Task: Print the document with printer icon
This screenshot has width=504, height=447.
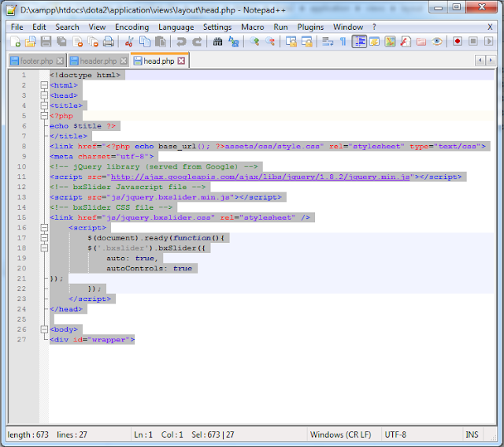Action: 109,42
